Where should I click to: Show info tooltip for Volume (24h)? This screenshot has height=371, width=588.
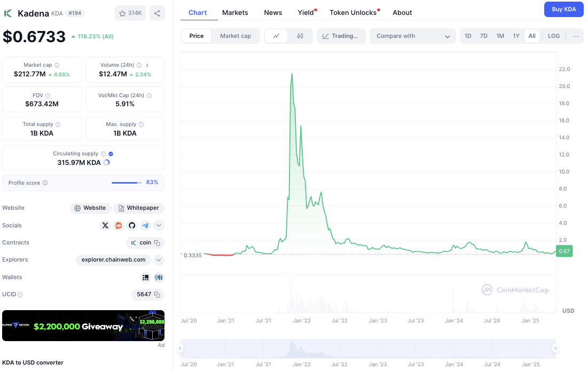[x=139, y=65]
